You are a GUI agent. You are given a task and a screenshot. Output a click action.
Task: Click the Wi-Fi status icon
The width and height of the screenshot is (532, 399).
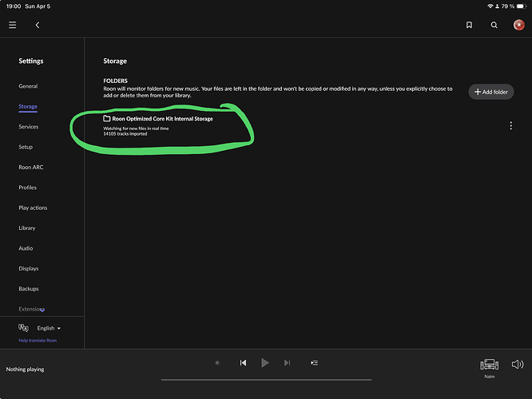point(490,6)
